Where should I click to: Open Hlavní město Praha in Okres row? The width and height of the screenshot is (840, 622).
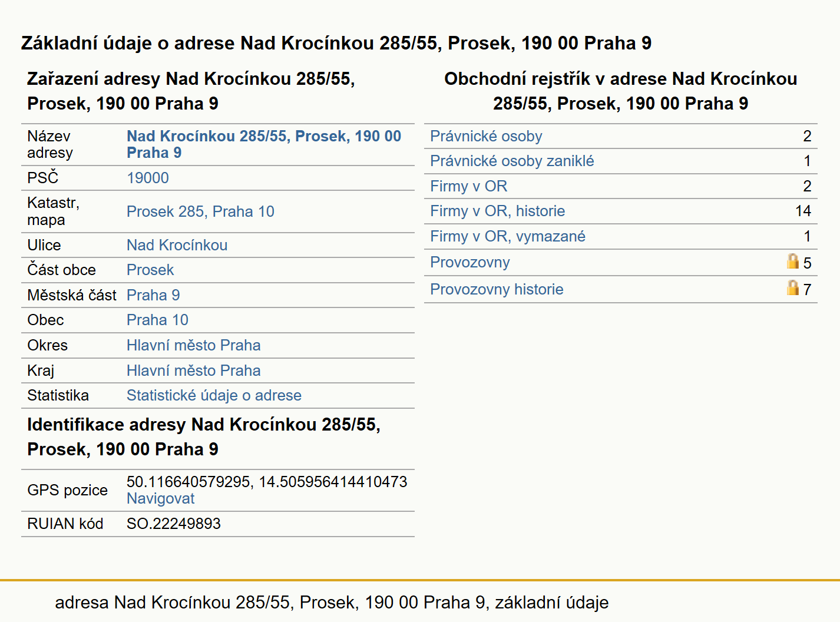click(194, 345)
